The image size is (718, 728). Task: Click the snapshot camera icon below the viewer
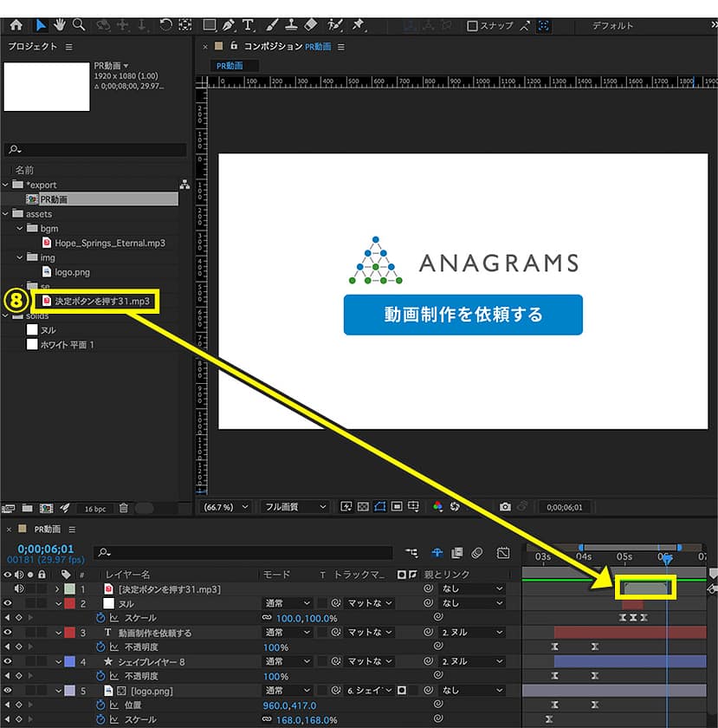click(505, 506)
